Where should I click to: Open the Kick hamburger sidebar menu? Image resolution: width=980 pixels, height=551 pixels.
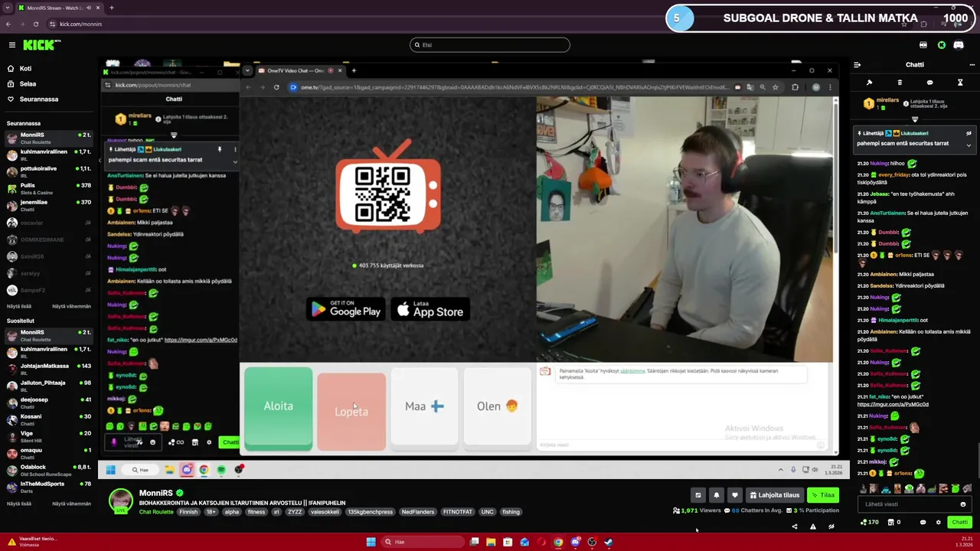pos(11,45)
